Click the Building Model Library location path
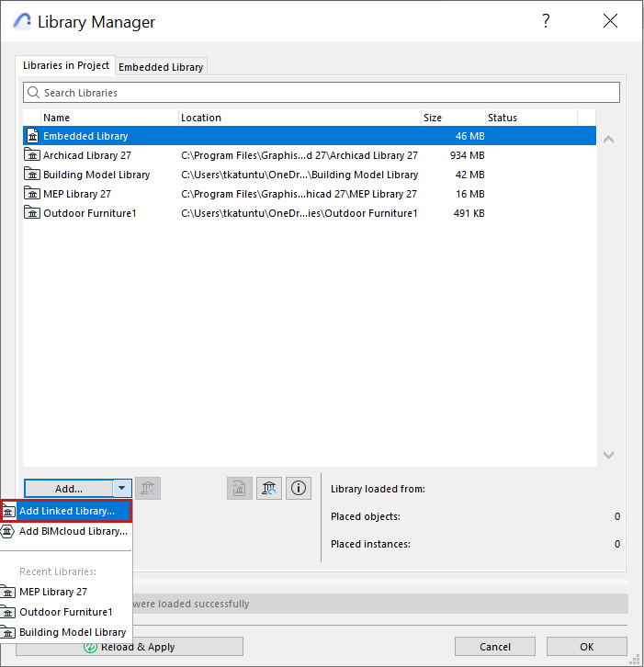 (x=299, y=175)
